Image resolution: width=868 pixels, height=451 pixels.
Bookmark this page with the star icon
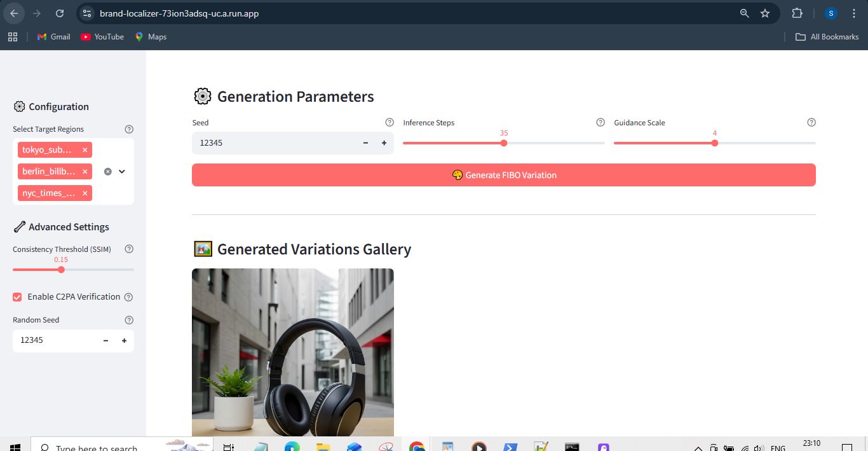click(x=765, y=13)
